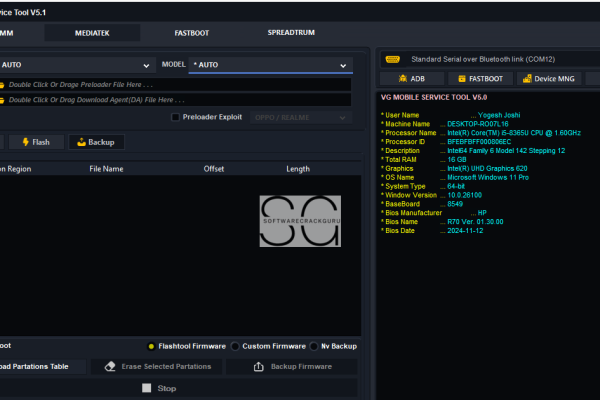This screenshot has width=600, height=400.
Task: Click the FASTBOOT button in the right panel
Action: 480,79
